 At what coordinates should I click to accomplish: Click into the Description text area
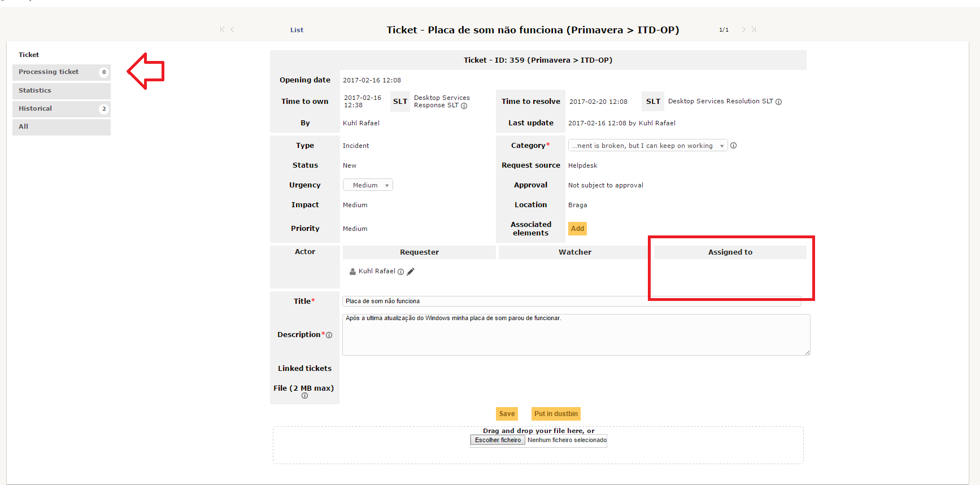[x=576, y=335]
